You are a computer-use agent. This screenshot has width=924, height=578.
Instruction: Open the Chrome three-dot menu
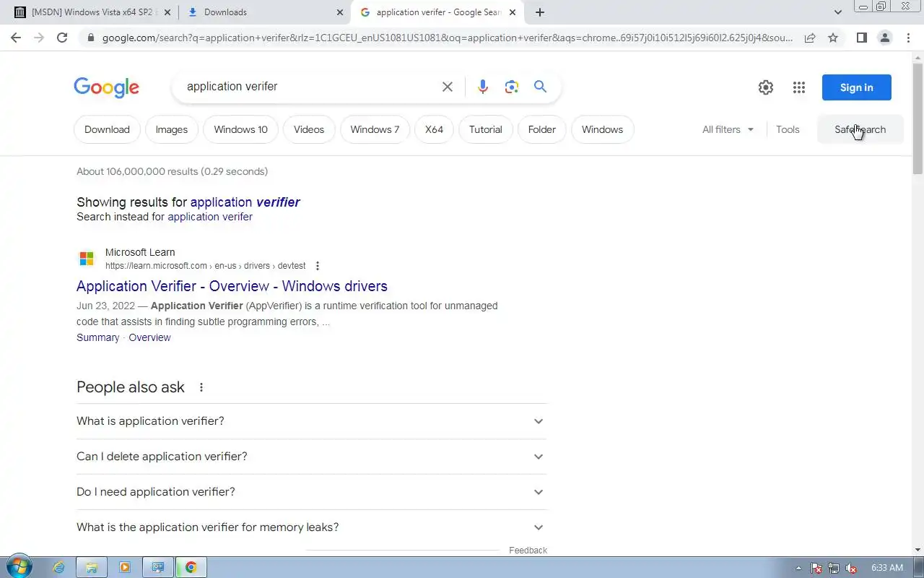coord(907,38)
